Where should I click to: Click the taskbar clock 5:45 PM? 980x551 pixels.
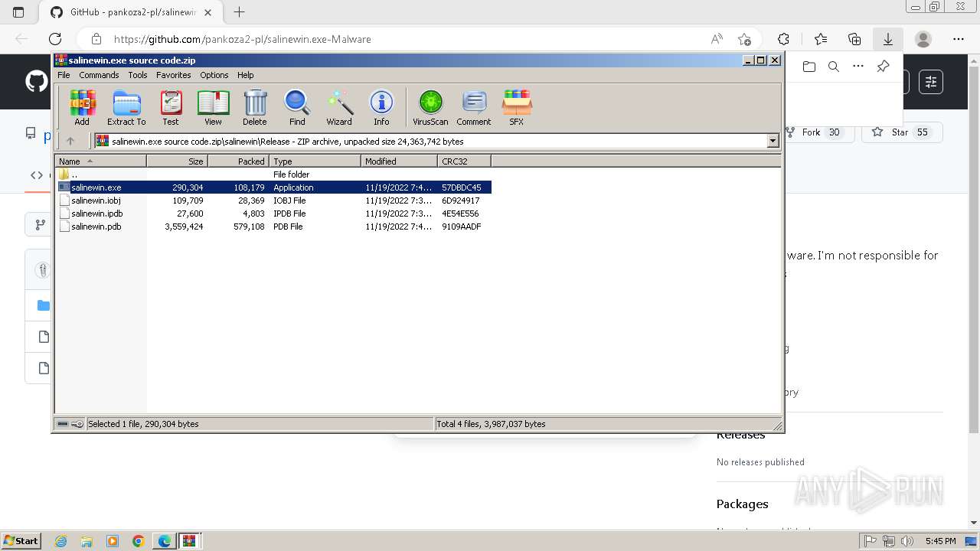940,541
